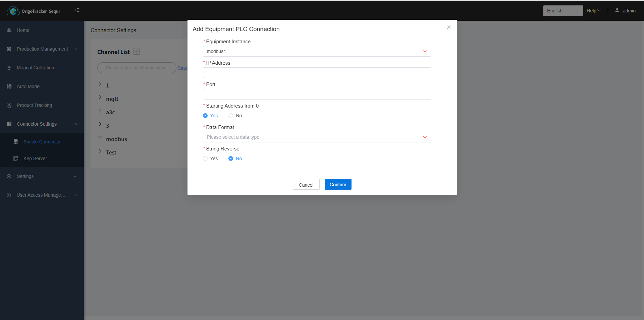Screen dimensions: 644x320
Task: Collapse the sidebar with the fold icon
Action: pyautogui.click(x=77, y=10)
